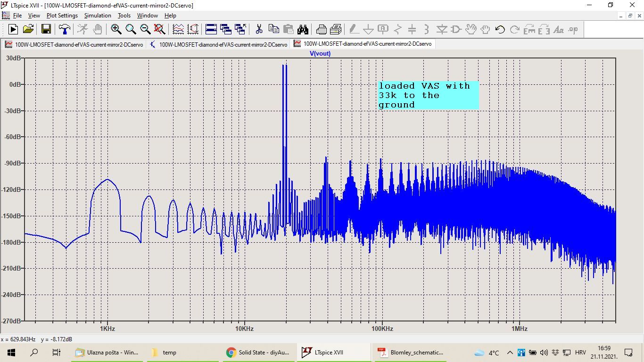Click the 10KHz frequency axis label
The image size is (644, 362).
pyautogui.click(x=245, y=329)
